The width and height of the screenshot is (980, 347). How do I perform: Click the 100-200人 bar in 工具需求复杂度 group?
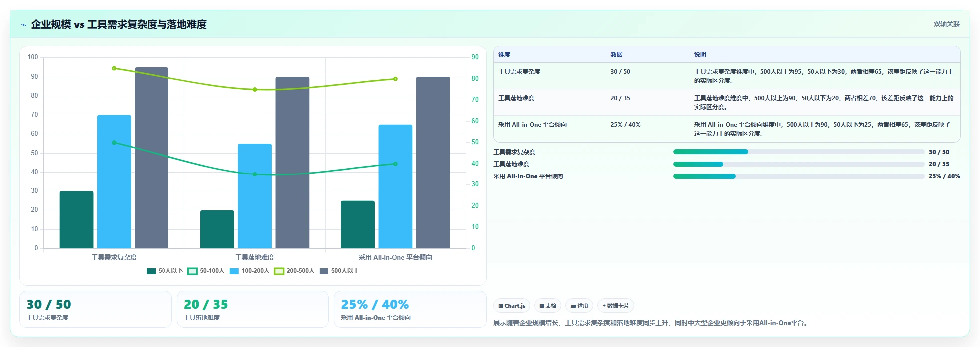tap(114, 181)
